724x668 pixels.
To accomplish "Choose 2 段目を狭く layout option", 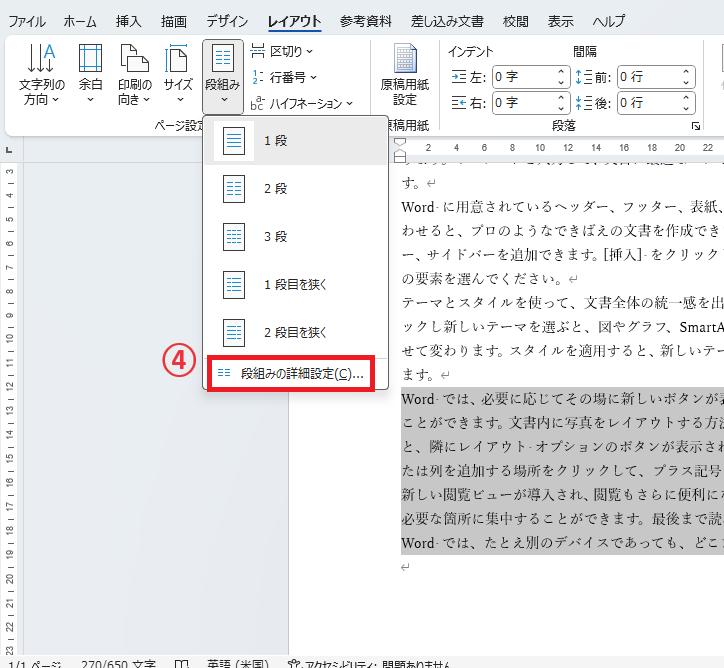I will (296, 333).
